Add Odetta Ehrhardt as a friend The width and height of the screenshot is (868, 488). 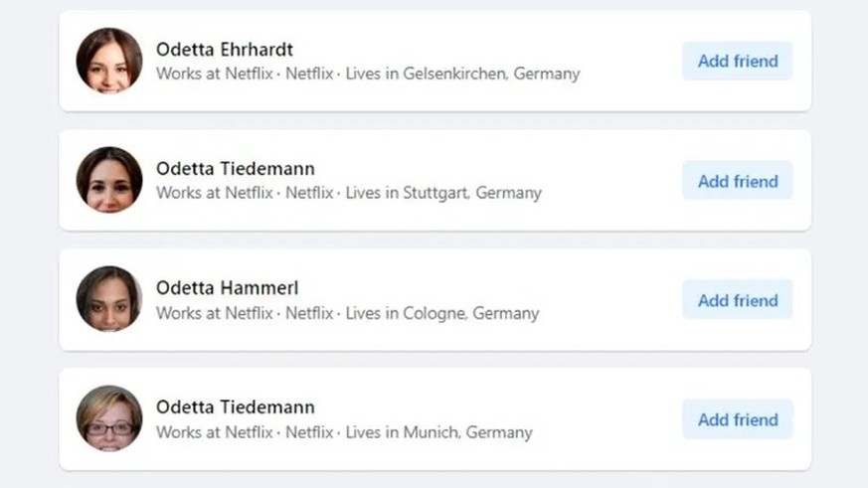pyautogui.click(x=737, y=61)
